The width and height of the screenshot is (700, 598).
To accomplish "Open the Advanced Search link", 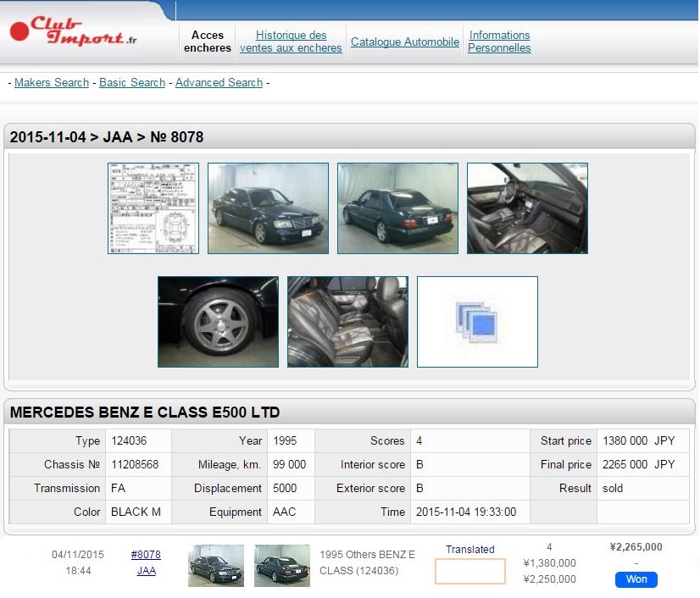I will pyautogui.click(x=219, y=83).
